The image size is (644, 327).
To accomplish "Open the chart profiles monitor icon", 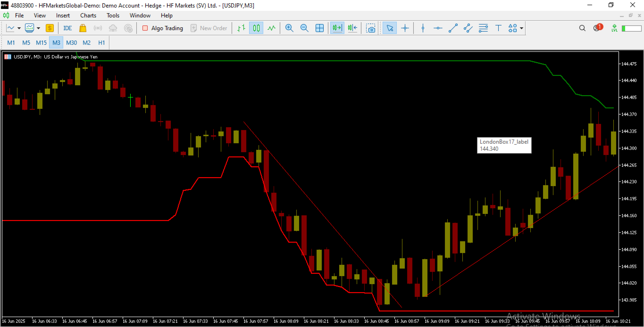I will click(30, 28).
